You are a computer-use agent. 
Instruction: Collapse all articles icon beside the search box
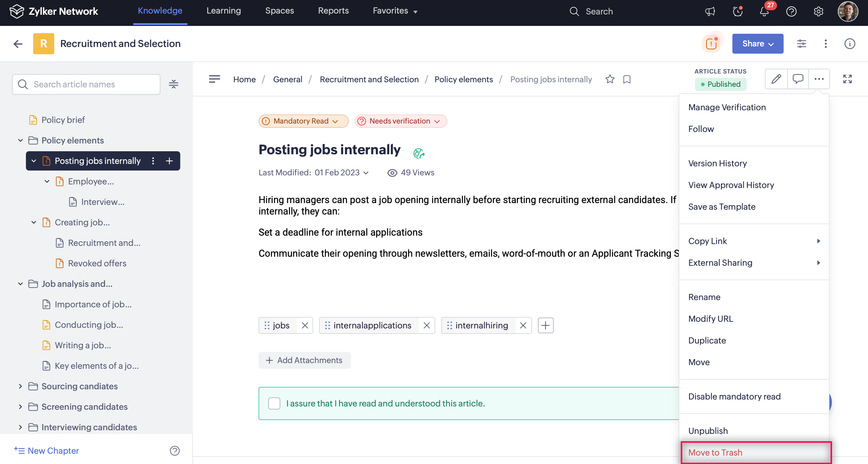point(174,84)
